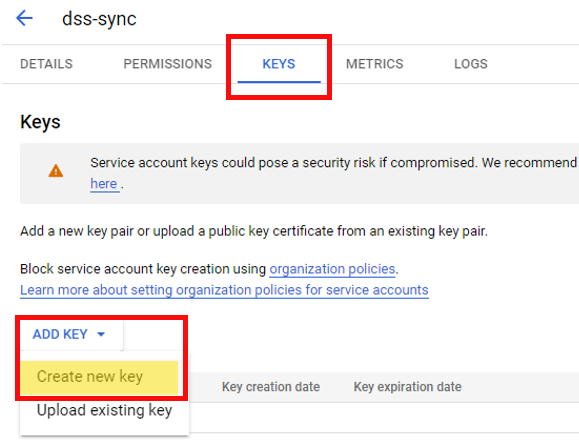Click the 'Add a new key pair' description text
Viewport: 579px width, 444px height.
coord(254,232)
